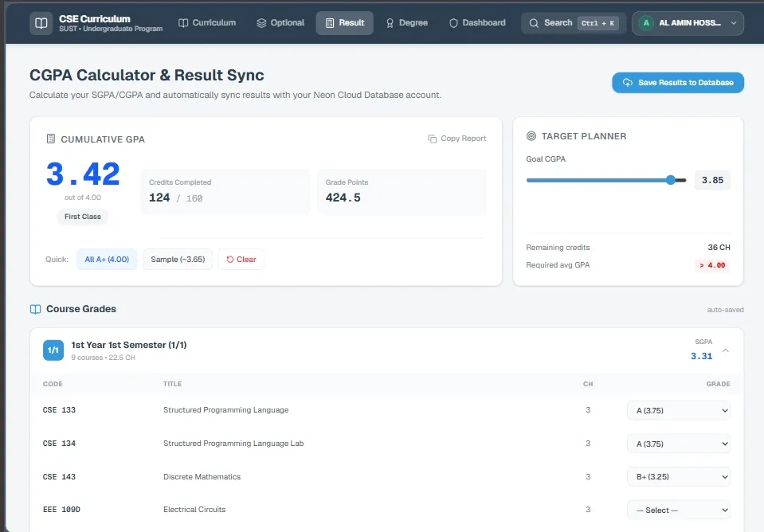Image resolution: width=764 pixels, height=532 pixels.
Task: Click Save Results to Database button
Action: 678,82
